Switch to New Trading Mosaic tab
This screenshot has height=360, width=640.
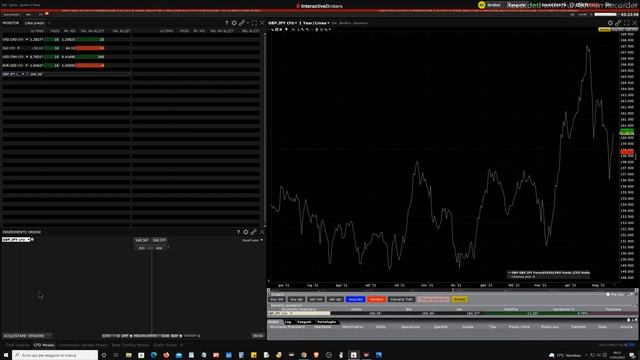(x=130, y=345)
